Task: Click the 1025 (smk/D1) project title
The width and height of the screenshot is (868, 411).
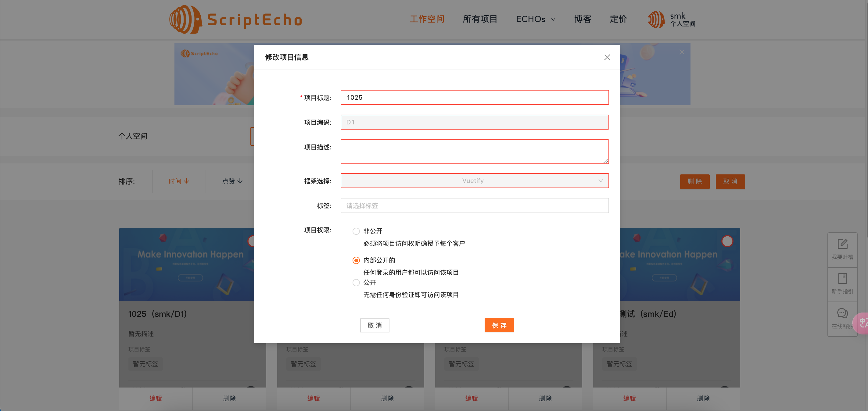Action: click(157, 314)
